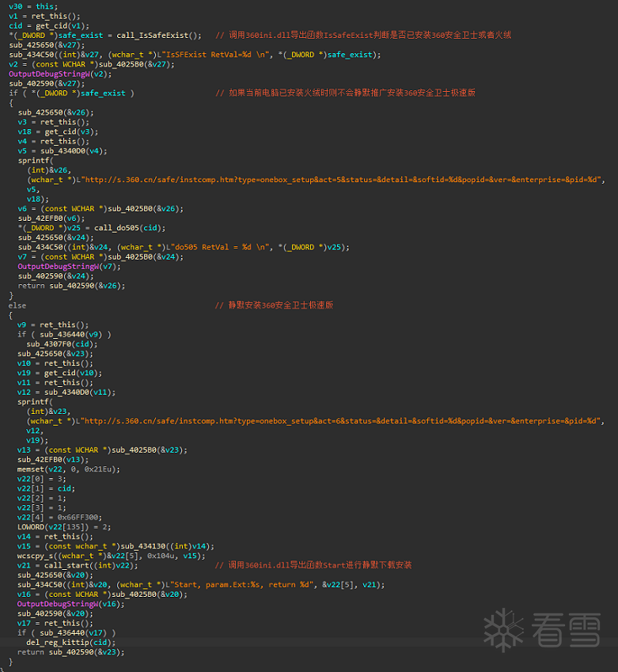Click the line 'sub_425650(&v27);'
618x672 pixels.
[x=47, y=45]
